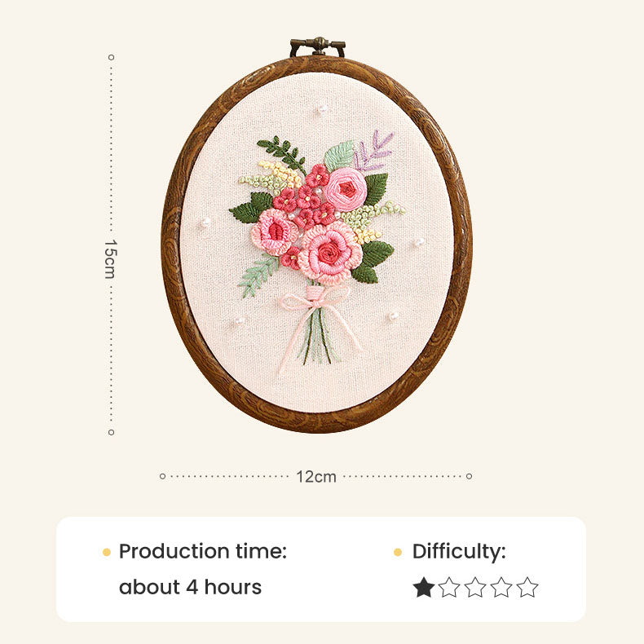Image resolution: width=644 pixels, height=644 pixels.
Task: Click the metal clasp atop the hoop
Action: (x=317, y=46)
